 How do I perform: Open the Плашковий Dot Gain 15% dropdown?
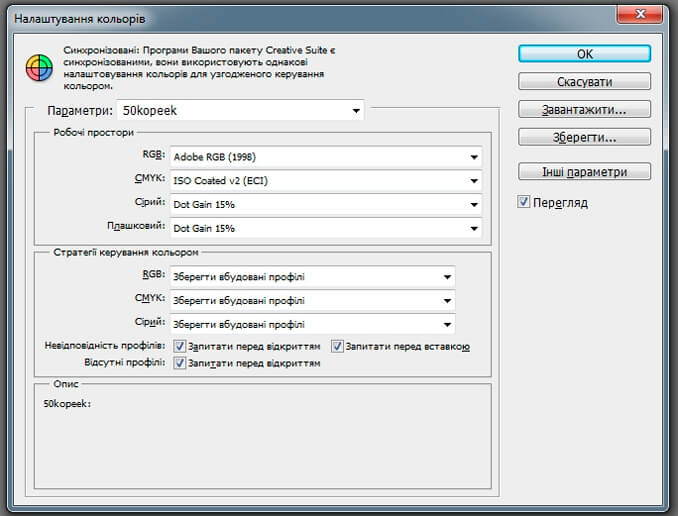(x=326, y=228)
